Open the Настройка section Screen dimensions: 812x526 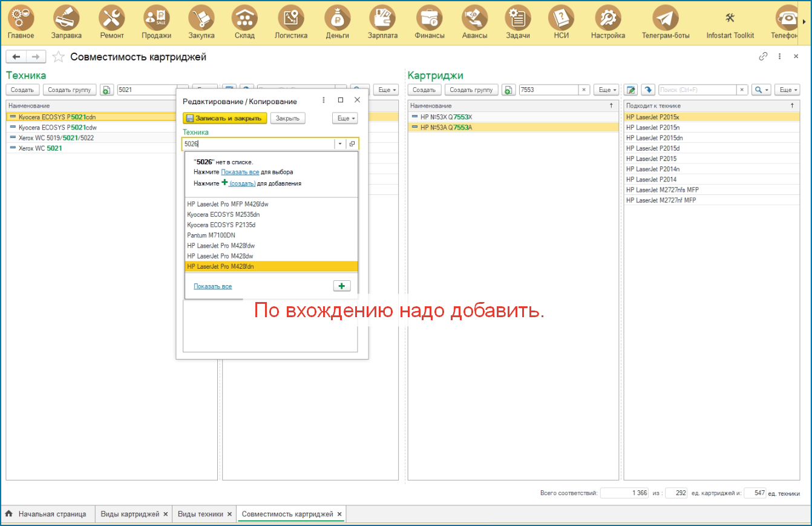click(x=608, y=22)
